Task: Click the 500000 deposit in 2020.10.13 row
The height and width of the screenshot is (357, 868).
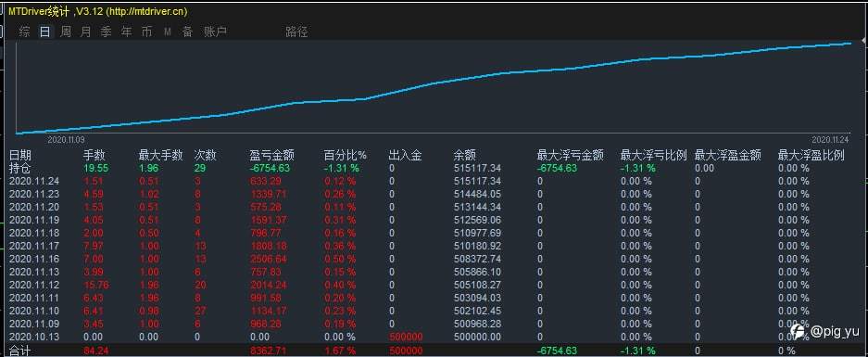Action: click(x=406, y=337)
